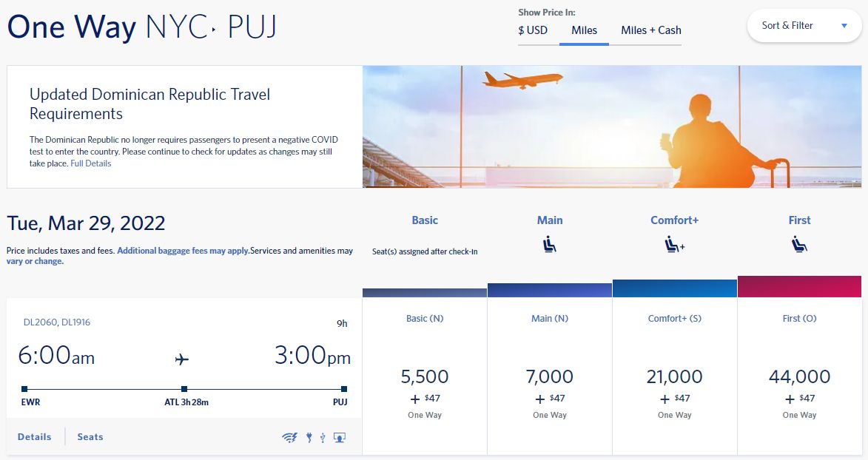Image resolution: width=868 pixels, height=460 pixels.
Task: Click the personal video screen icon
Action: point(340,438)
